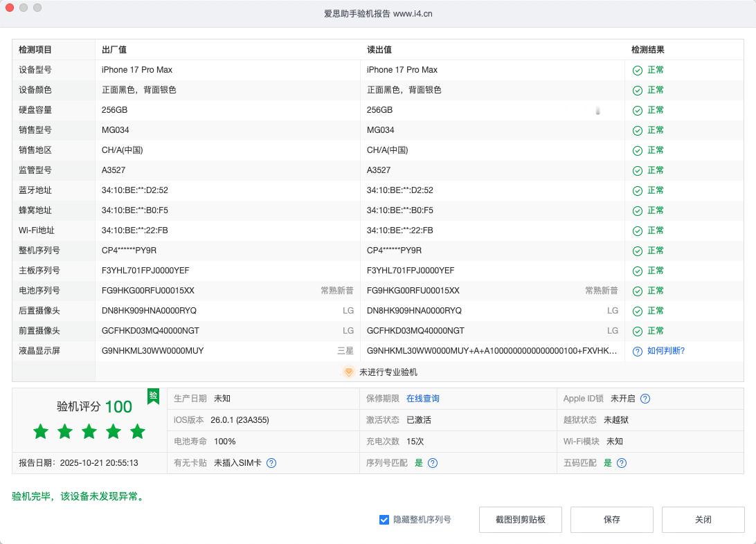
Task: Click the green check icon for 电池序列号
Action: pos(638,291)
